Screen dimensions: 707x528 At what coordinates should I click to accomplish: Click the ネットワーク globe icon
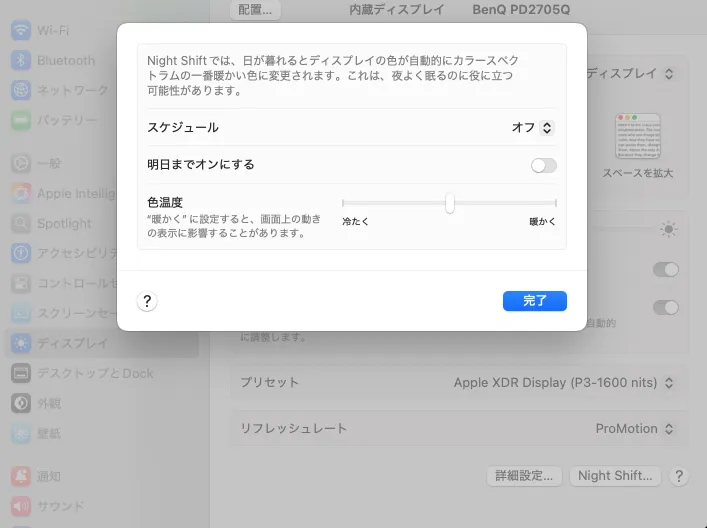pos(21,90)
